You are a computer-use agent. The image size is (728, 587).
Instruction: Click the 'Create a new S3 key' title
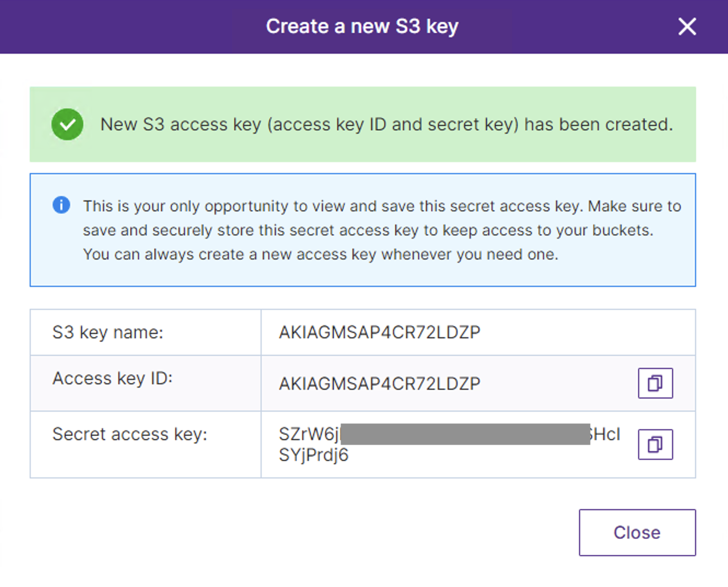pyautogui.click(x=362, y=26)
